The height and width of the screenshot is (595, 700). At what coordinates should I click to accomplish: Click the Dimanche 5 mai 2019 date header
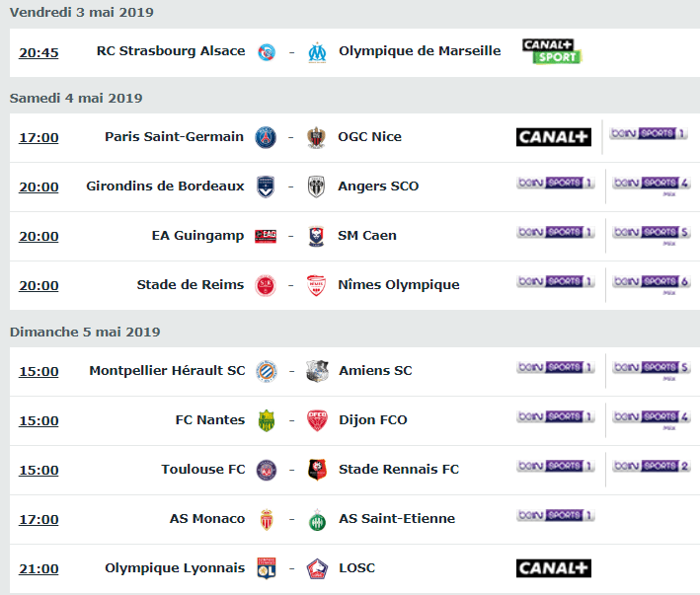pos(85,332)
